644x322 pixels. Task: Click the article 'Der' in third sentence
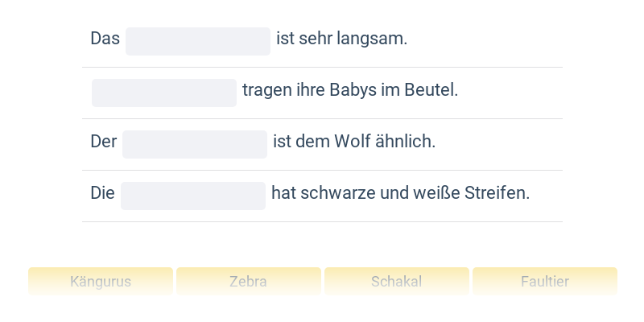[x=104, y=142]
